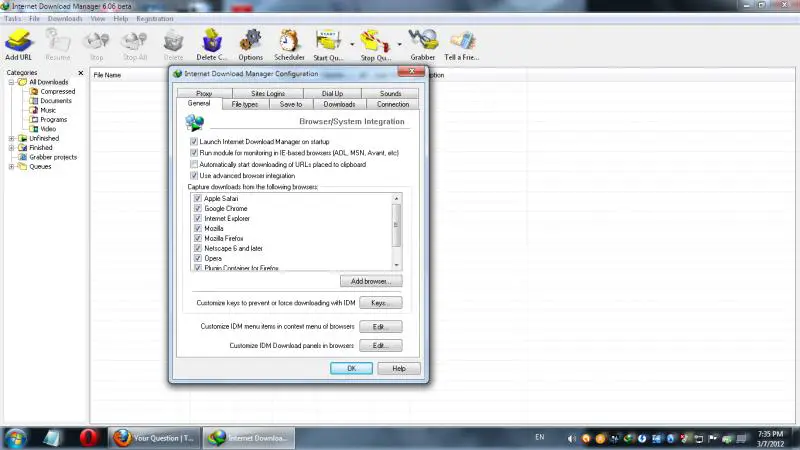Open the Downloads menu
The image size is (800, 450).
(x=65, y=18)
